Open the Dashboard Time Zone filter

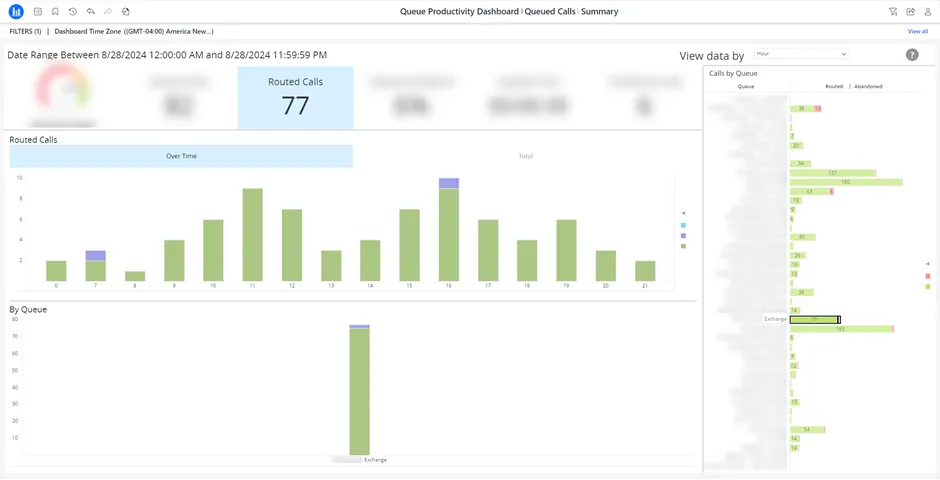click(134, 31)
